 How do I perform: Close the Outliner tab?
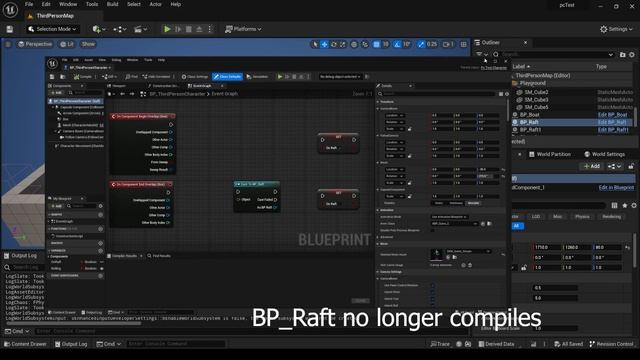point(525,42)
